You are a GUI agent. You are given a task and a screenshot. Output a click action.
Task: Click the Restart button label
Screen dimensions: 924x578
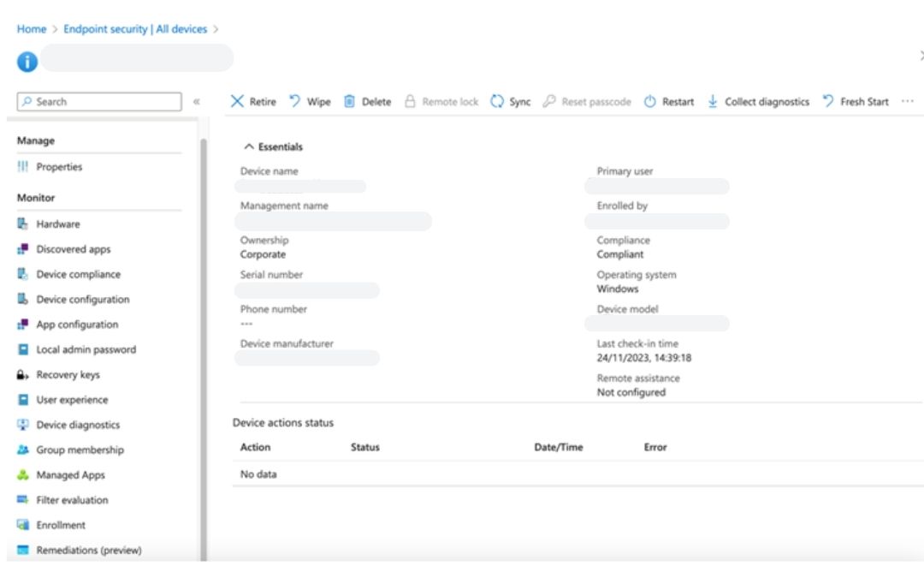678,101
